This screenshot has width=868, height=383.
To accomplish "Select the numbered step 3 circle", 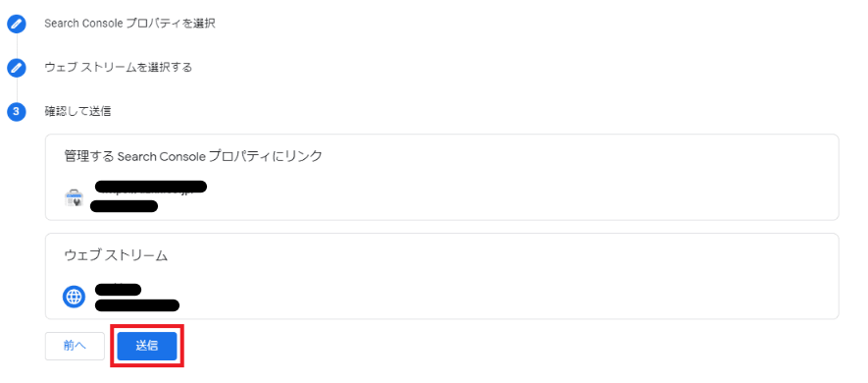I will coord(17,112).
